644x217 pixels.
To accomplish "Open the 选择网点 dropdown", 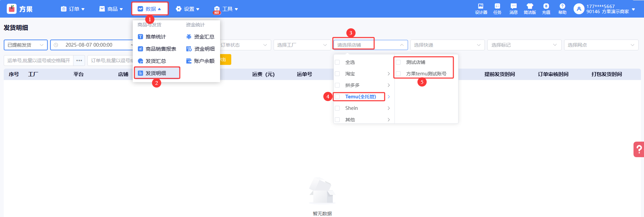I will pyautogui.click(x=601, y=45).
